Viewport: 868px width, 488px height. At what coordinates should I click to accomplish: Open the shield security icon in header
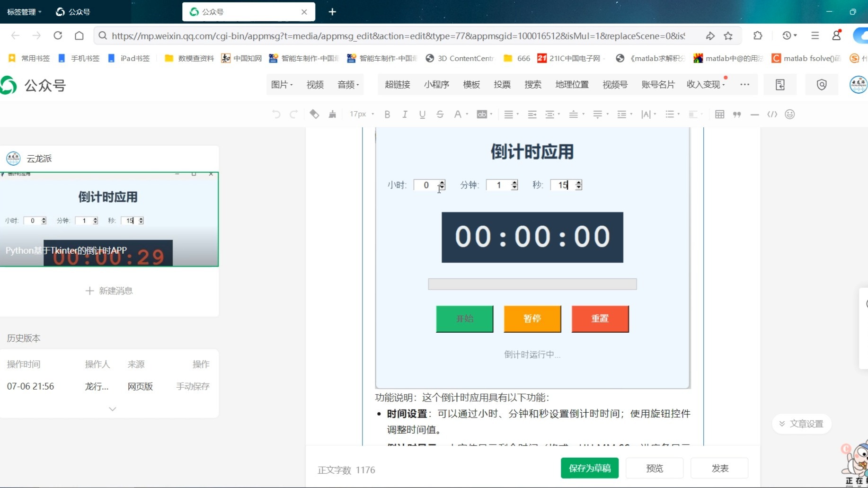822,85
